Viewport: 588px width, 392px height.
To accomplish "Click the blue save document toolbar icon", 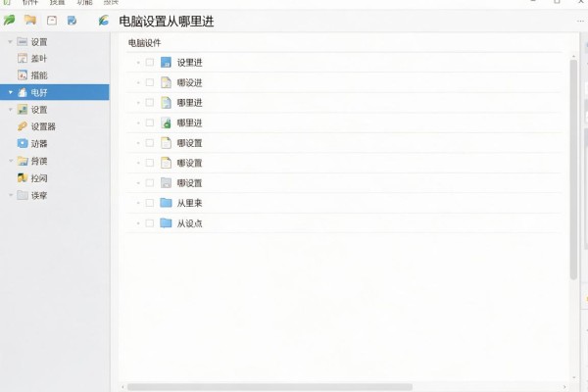I will (x=72, y=21).
